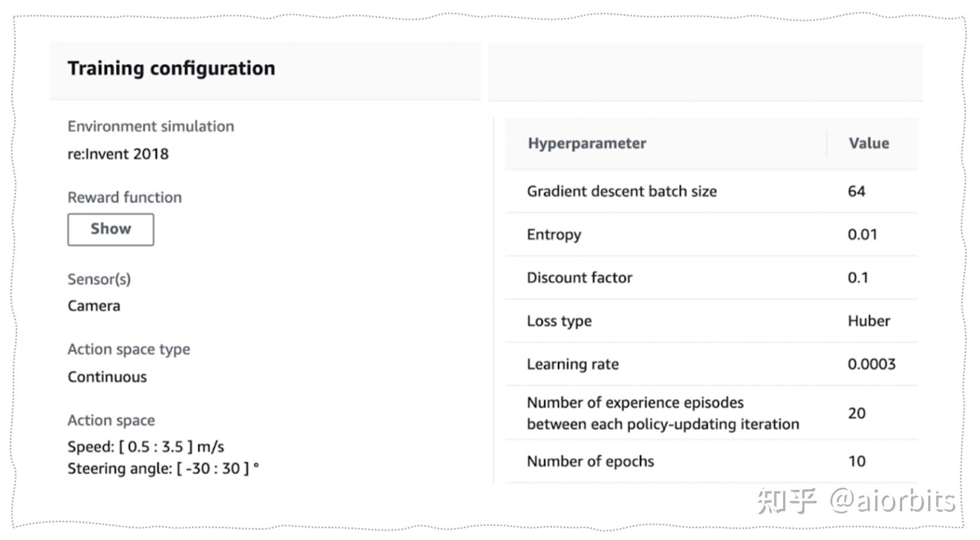Viewport: 980px width, 540px height.
Task: Click the Show reward function button
Action: (x=110, y=229)
